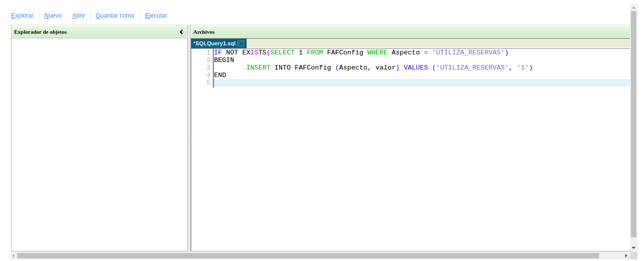Switch to the *SQLQuery1.sql tab
Screen dimensions: 644x261
214,44
